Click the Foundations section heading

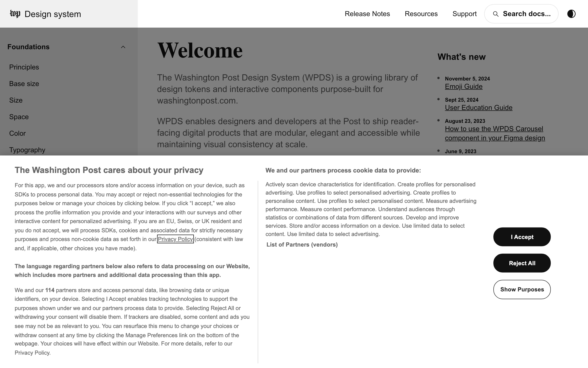tap(28, 47)
